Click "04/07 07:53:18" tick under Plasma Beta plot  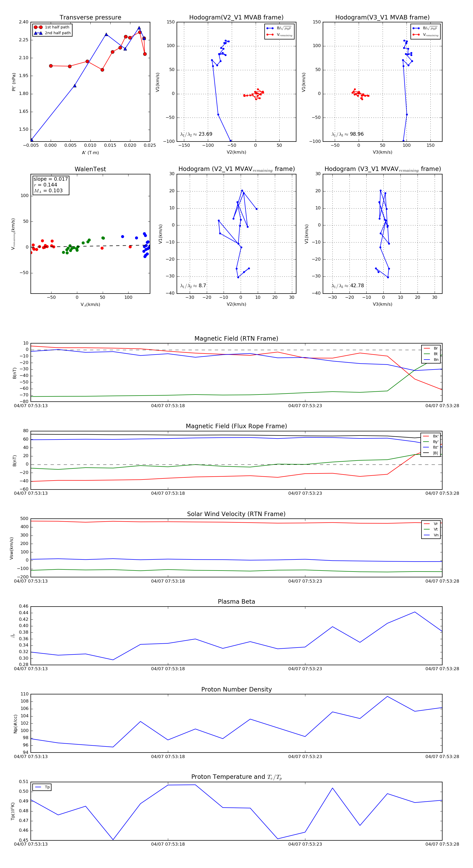(168, 669)
